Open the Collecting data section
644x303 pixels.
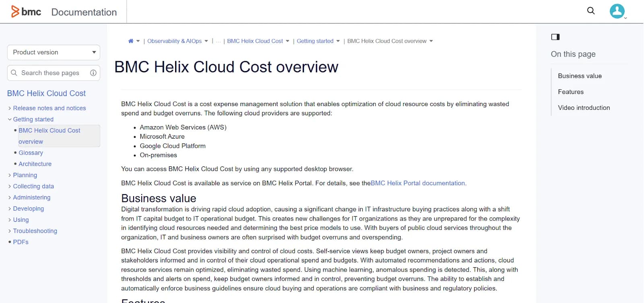pyautogui.click(x=33, y=186)
